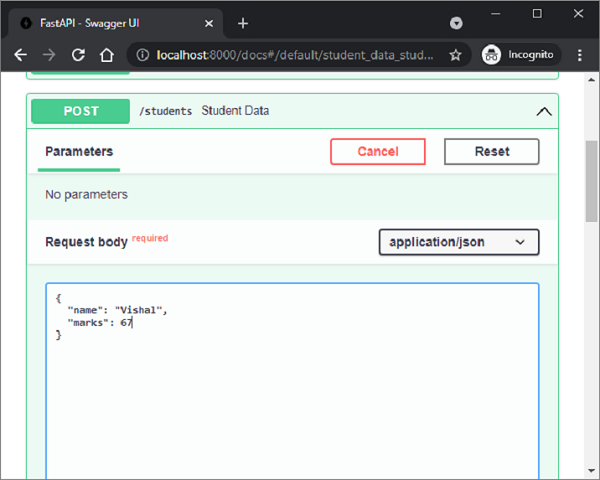Bookmark this page with star icon
The image size is (600, 480).
pyautogui.click(x=456, y=56)
